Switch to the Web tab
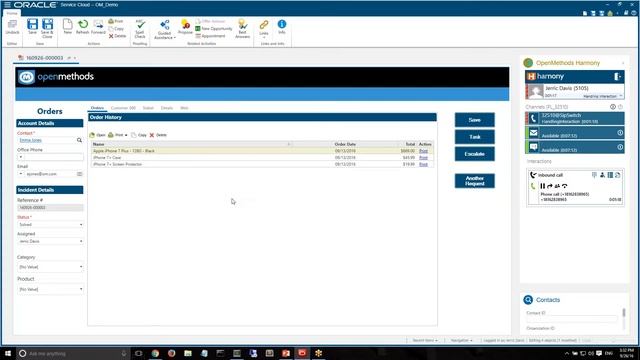This screenshot has width=640, height=360. (184, 108)
